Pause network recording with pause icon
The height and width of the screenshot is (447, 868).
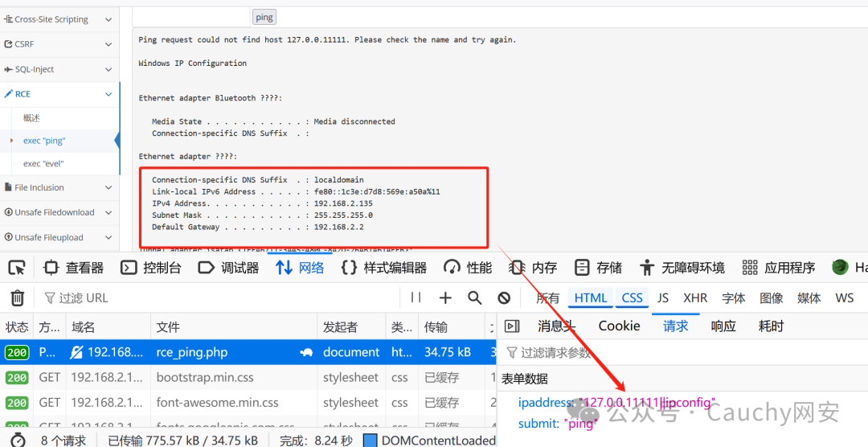coord(416,298)
